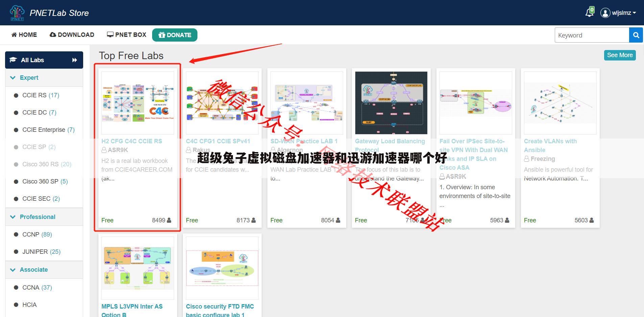644x317 pixels.
Task: Open Cisco security FTD FMC thumbnail
Action: pos(222,268)
